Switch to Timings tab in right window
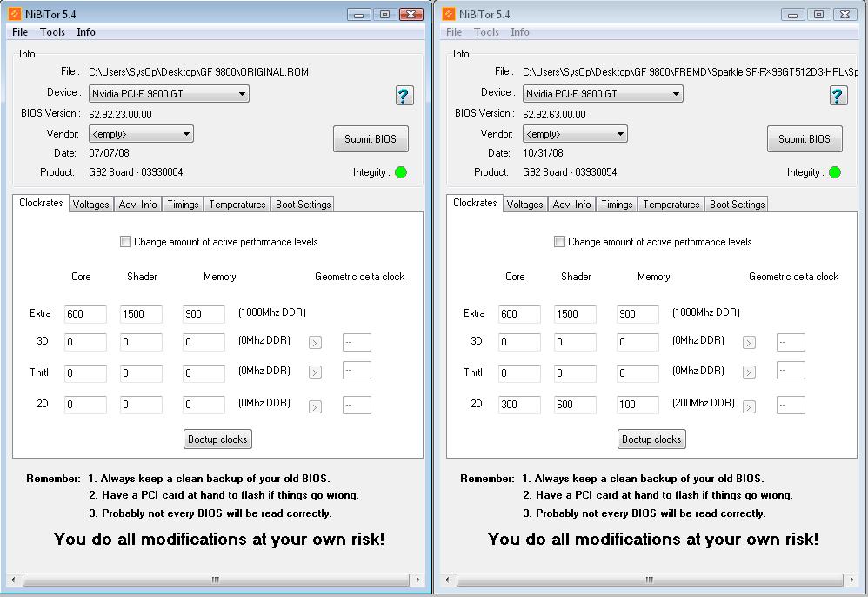 [x=617, y=205]
